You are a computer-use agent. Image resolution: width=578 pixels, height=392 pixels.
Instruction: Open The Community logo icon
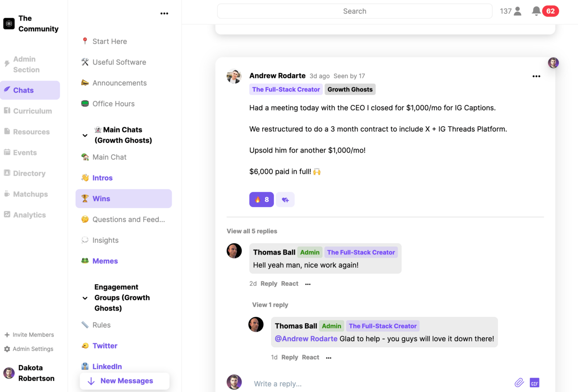[x=9, y=24]
